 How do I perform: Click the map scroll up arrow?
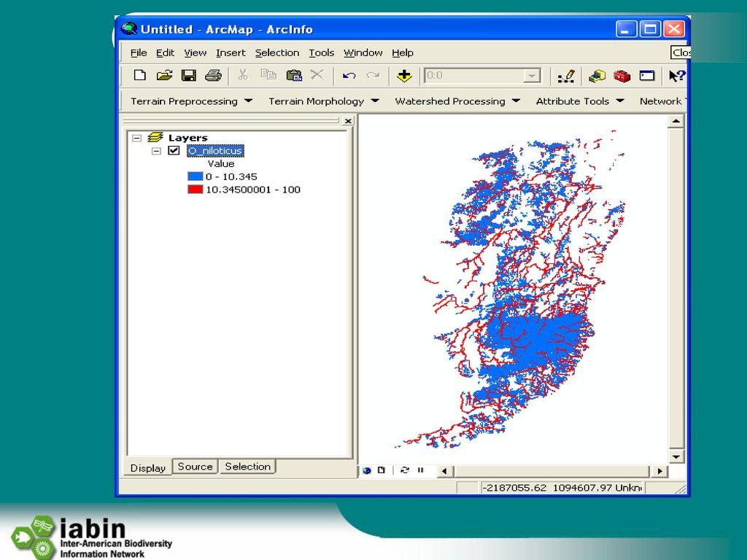pos(676,122)
